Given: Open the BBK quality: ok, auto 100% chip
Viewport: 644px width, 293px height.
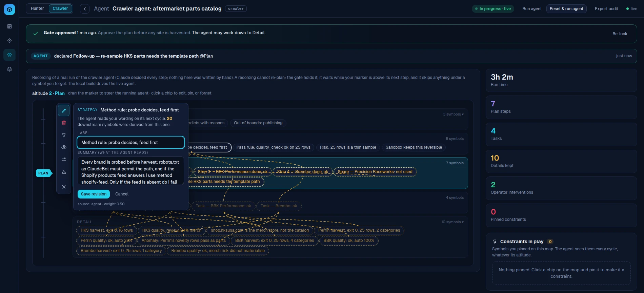Looking at the screenshot, I should click(348, 240).
